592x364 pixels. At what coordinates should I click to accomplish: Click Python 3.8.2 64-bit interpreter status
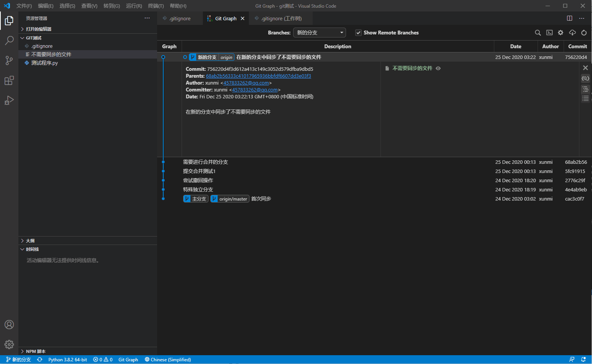click(67, 359)
